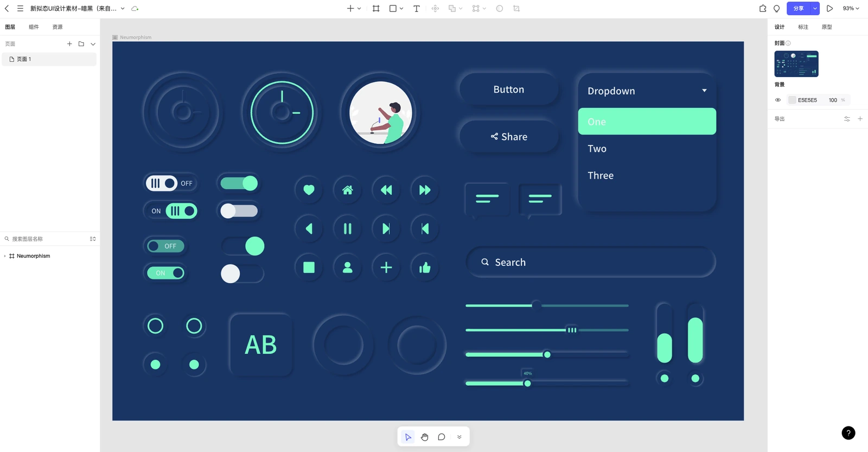Click the play preview icon
This screenshot has height=452, width=868.
point(829,9)
